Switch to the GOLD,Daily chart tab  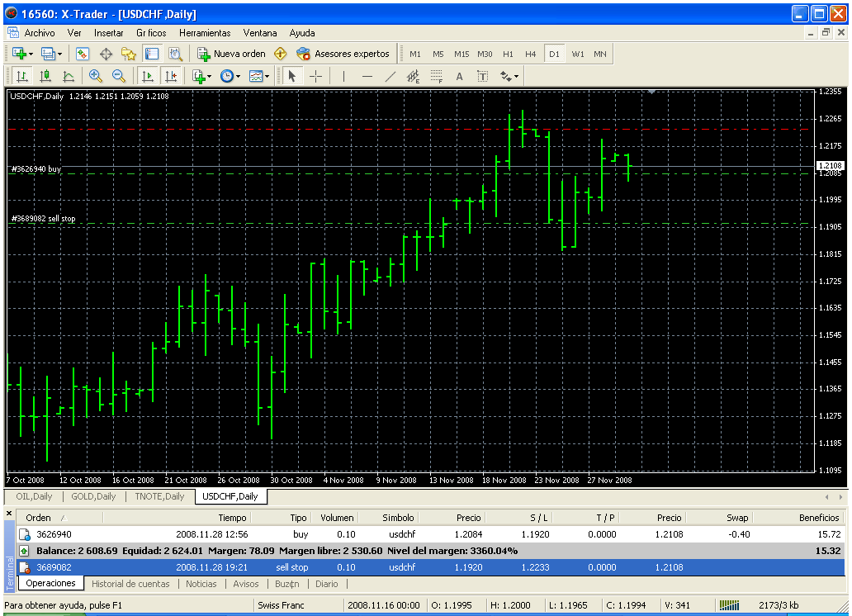coord(94,496)
